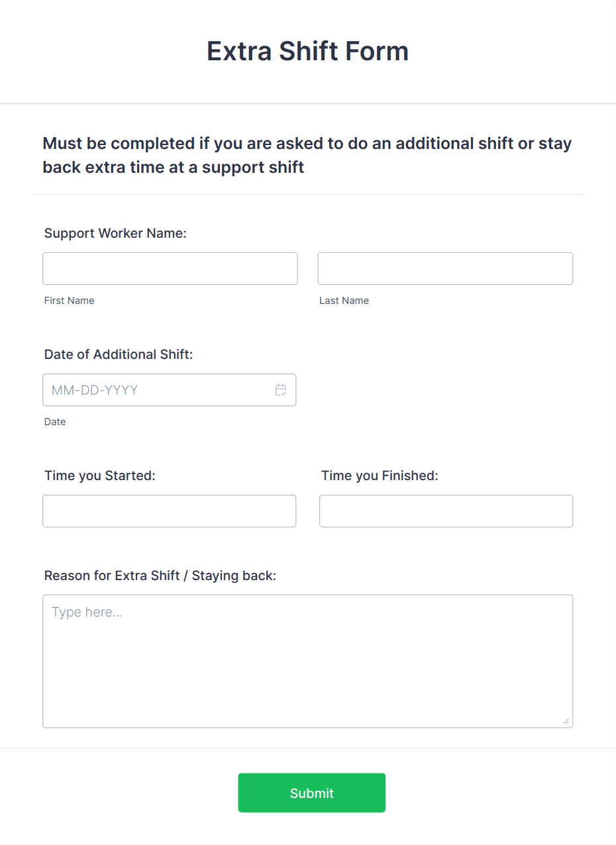Click the 'Last Name' helper text

point(344,300)
